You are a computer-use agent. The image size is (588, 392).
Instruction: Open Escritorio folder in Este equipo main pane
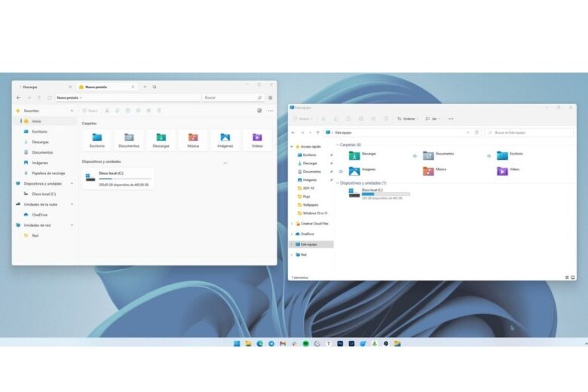(x=510, y=155)
